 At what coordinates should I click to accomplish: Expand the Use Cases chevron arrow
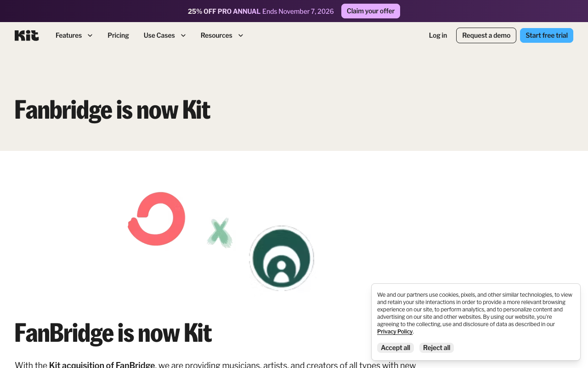coord(183,35)
